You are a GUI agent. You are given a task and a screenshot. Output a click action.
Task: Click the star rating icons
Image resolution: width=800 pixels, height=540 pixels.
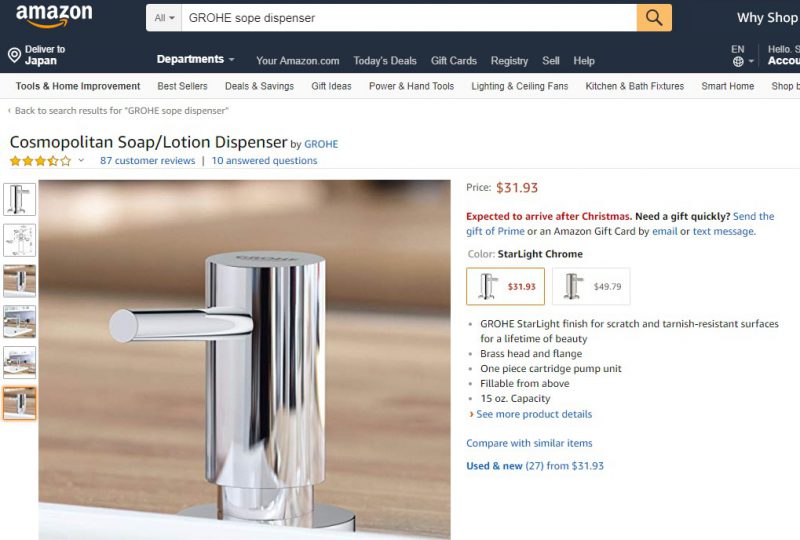(40, 161)
